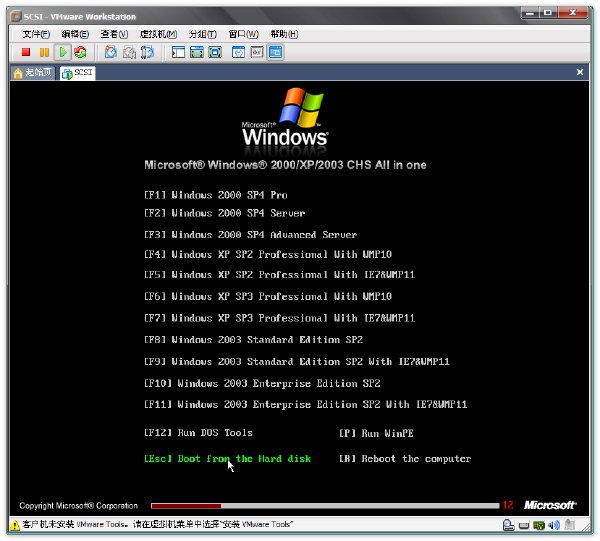
Task: Select [F2] Windows 2000 SP4 Server
Action: 224,213
